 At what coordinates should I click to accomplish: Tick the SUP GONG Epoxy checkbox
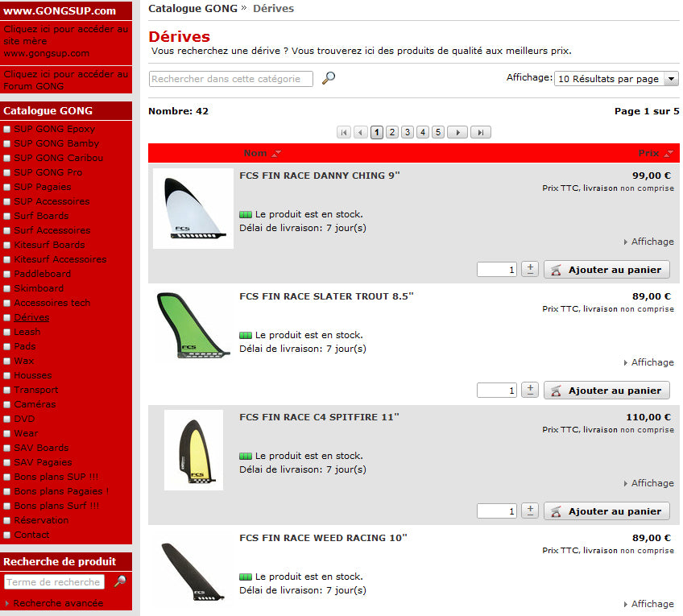pyautogui.click(x=7, y=129)
